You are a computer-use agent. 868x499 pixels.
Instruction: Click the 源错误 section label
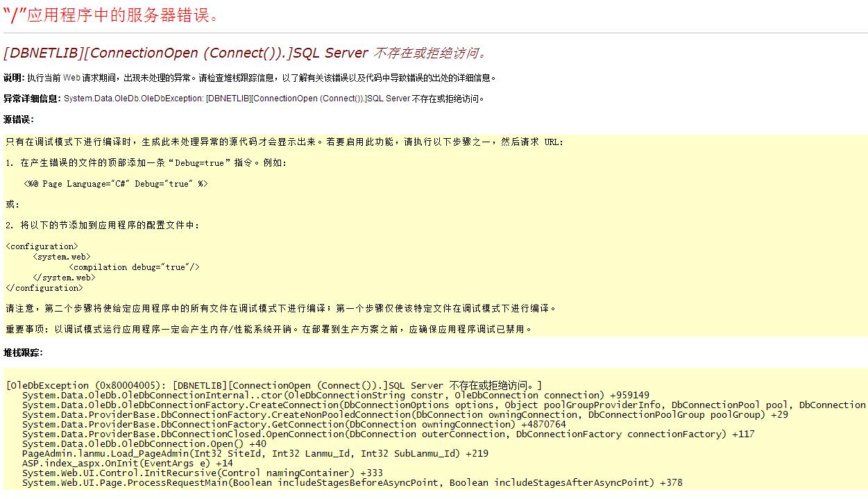point(19,119)
